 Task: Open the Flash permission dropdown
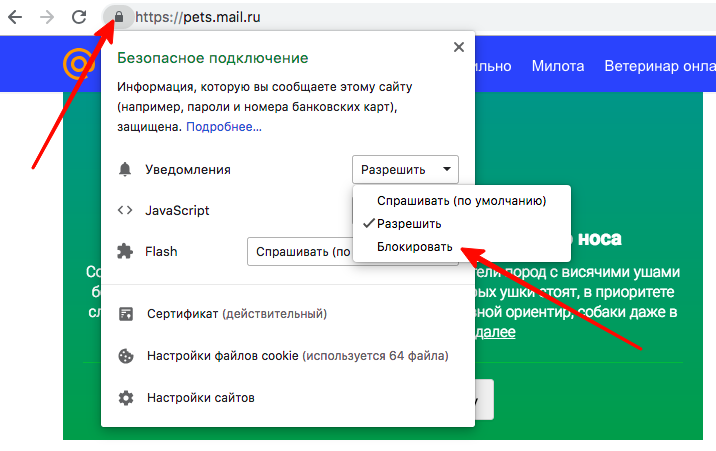coord(300,252)
